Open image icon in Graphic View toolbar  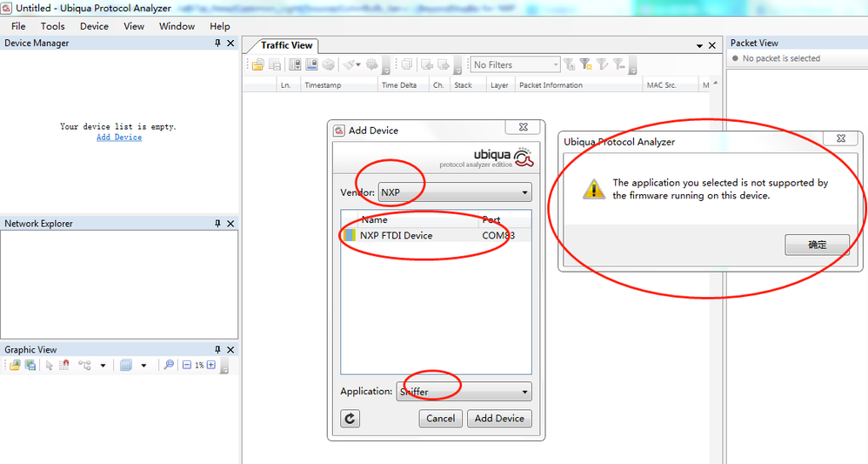(15, 365)
